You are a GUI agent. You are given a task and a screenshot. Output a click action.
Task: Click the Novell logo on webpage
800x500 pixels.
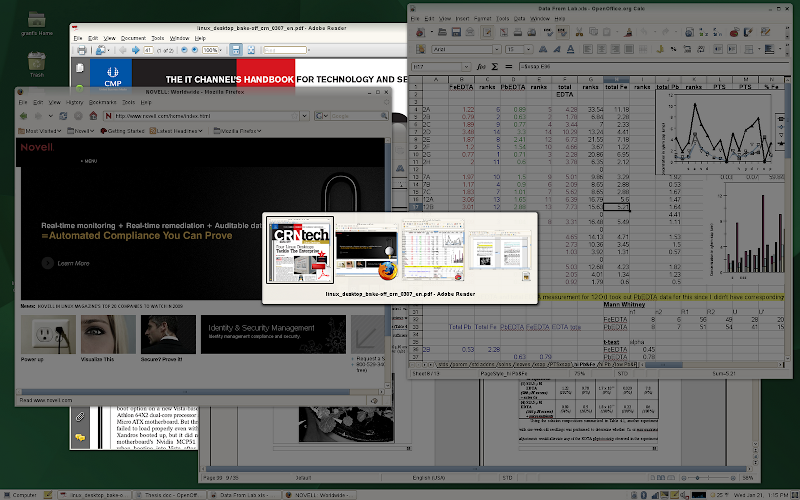(x=37, y=147)
